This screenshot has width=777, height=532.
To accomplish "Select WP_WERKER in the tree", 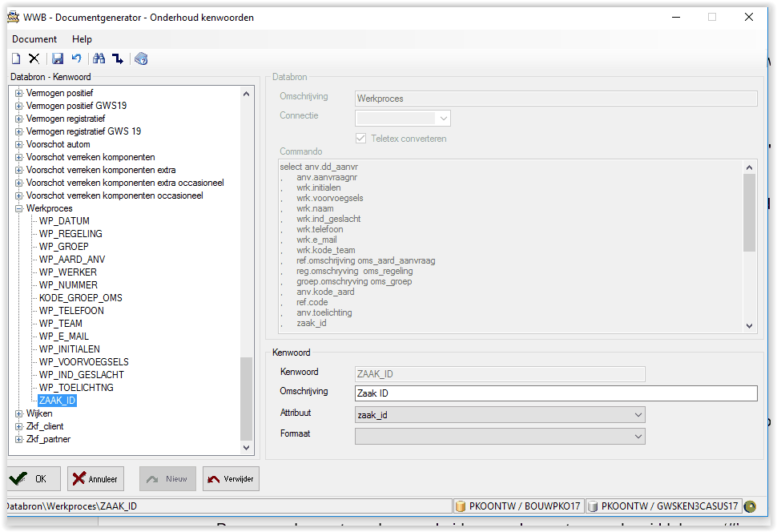I will [x=68, y=272].
